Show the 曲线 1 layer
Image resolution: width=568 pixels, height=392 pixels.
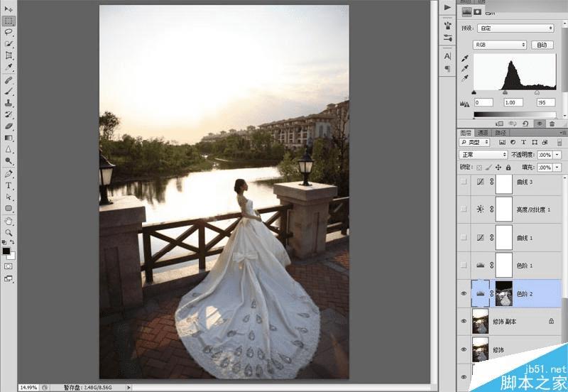tap(464, 237)
